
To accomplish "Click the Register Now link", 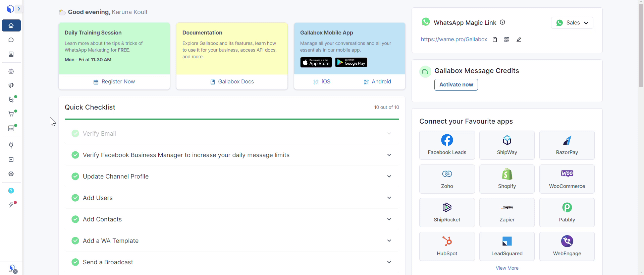I will pos(114,82).
